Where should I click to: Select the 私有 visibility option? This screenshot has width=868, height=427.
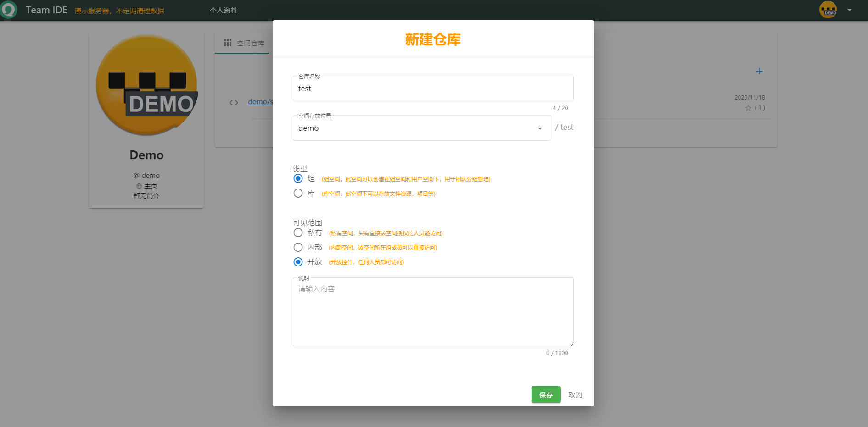[x=297, y=233]
